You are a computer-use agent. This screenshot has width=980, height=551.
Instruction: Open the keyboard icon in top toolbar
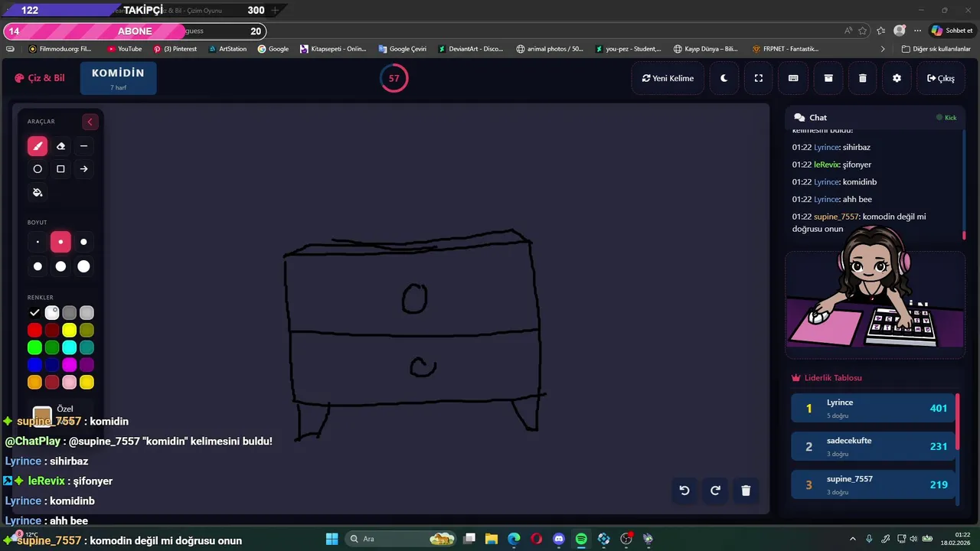[x=793, y=78]
